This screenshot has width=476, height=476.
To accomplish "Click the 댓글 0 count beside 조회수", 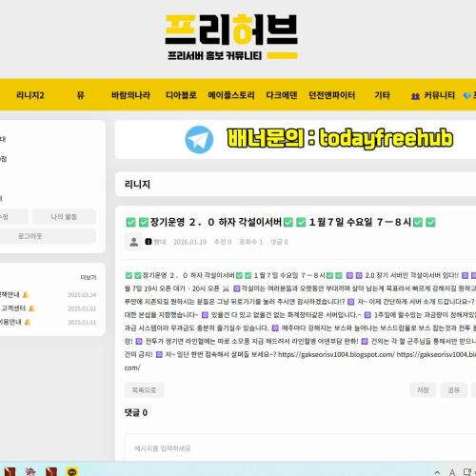I will 279,242.
